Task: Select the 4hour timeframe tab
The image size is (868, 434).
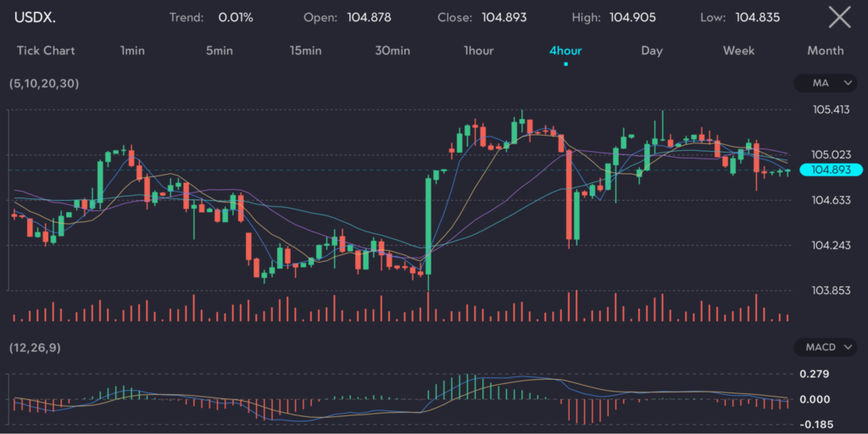Action: click(565, 51)
